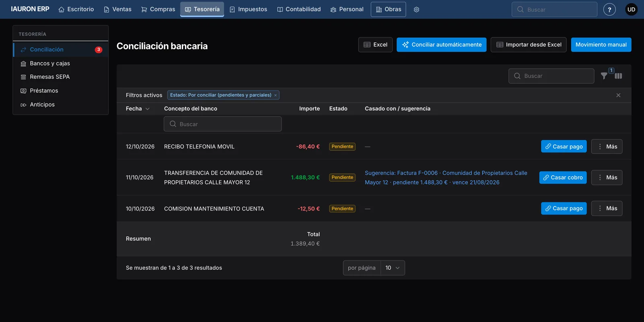Screen dimensions: 644x322
Task: Open Anticipos in the sidebar
Action: [x=61, y=104]
